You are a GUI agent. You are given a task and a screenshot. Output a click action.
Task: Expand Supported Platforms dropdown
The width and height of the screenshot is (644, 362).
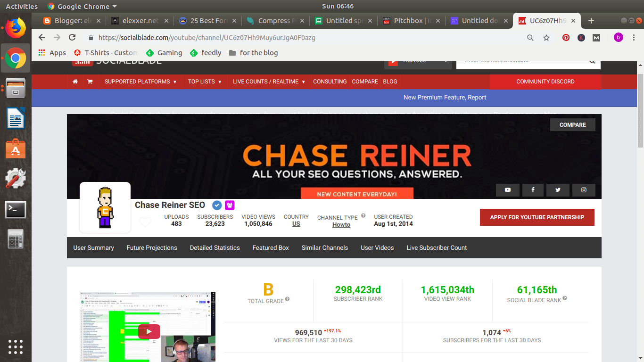(140, 82)
